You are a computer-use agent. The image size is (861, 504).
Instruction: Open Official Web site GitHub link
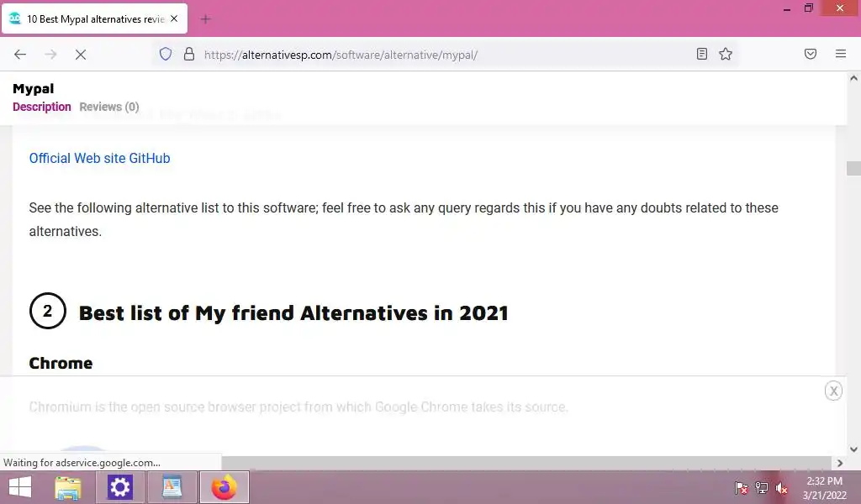pos(99,158)
